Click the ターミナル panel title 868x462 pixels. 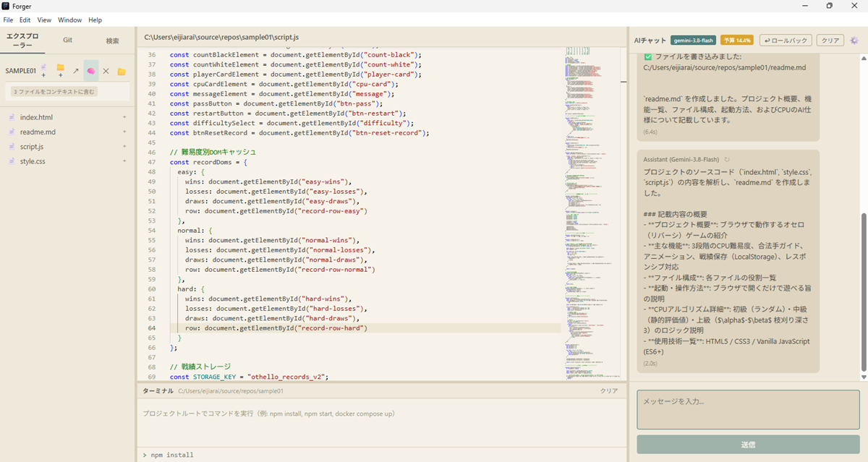158,390
